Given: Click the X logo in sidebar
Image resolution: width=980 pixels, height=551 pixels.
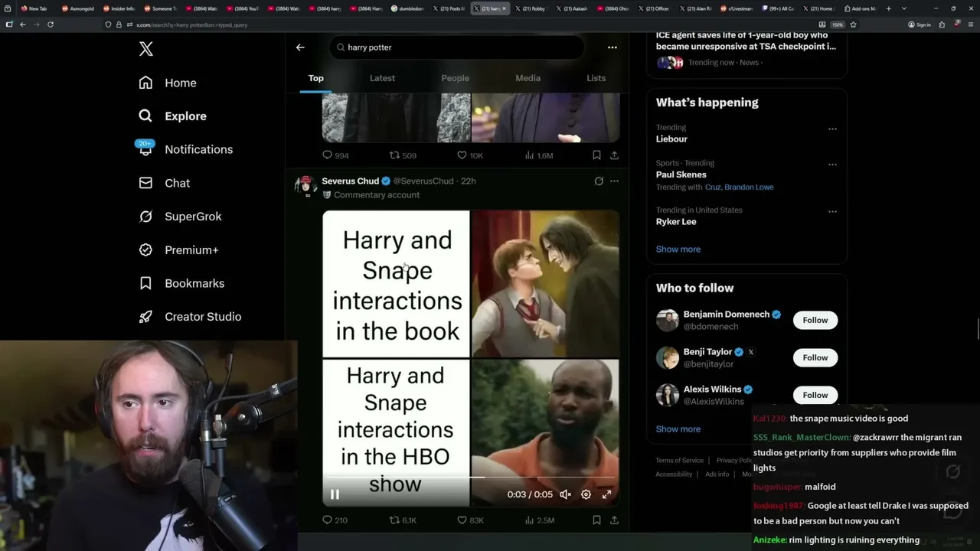Looking at the screenshot, I should click(146, 50).
